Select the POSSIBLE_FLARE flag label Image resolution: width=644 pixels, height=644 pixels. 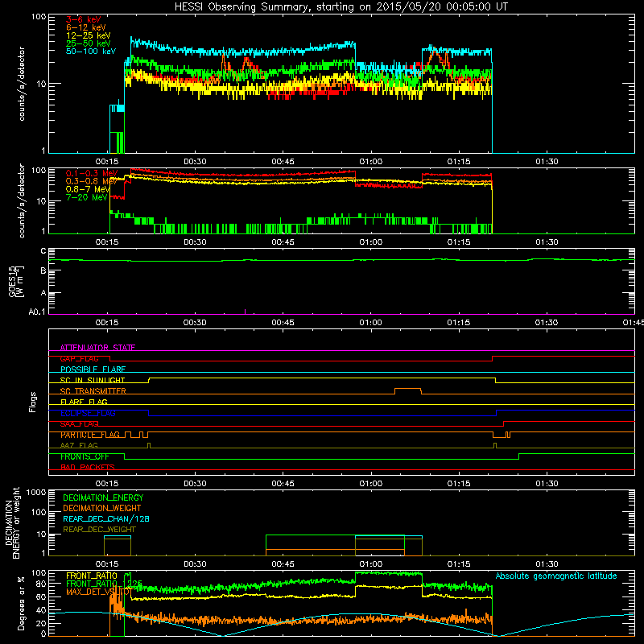(93, 369)
